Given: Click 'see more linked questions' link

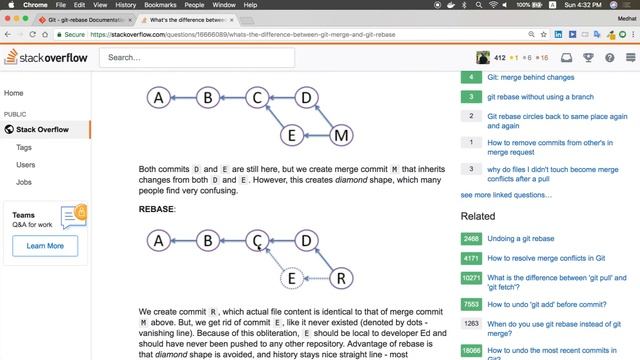Looking at the screenshot, I should click(x=506, y=195).
